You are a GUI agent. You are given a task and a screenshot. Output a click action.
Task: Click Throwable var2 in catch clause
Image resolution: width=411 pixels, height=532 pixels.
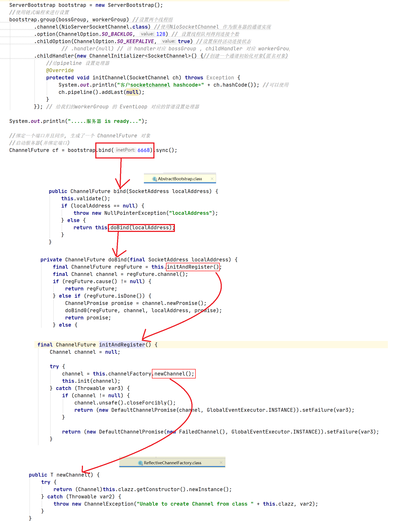coord(92,496)
